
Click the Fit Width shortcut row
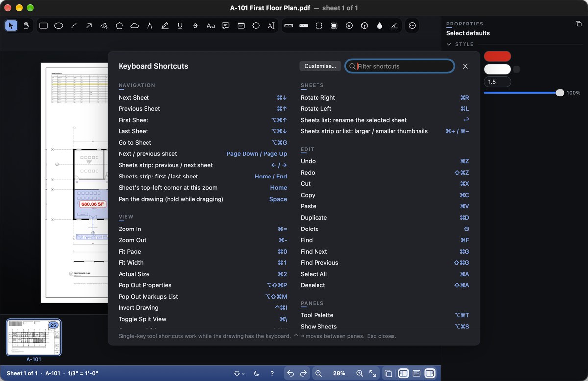[203, 263]
